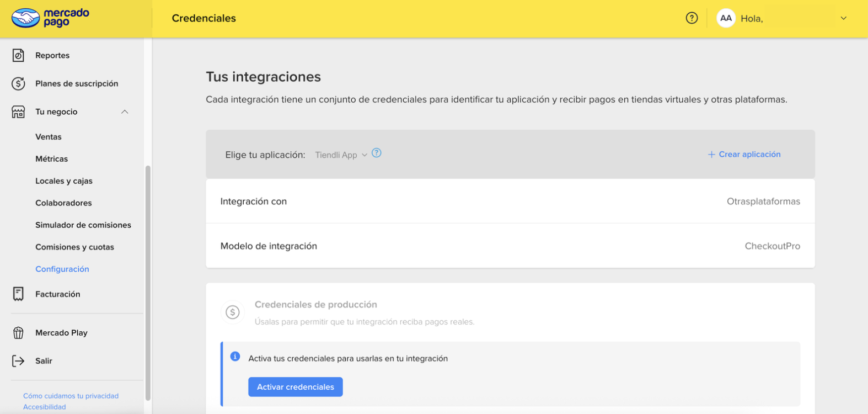
Task: Open Comisiones y cuotas
Action: tap(74, 247)
